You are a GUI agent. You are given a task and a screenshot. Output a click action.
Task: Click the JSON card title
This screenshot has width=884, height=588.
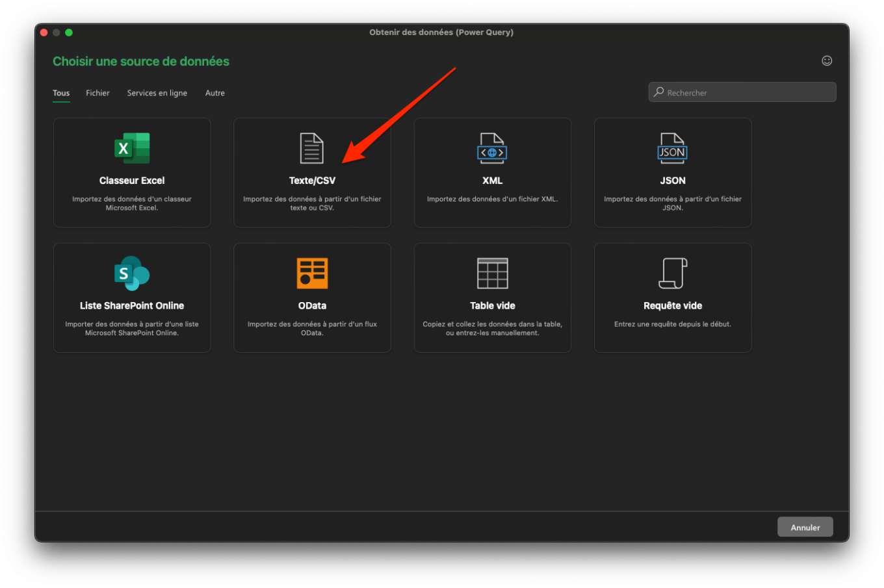[x=673, y=181]
